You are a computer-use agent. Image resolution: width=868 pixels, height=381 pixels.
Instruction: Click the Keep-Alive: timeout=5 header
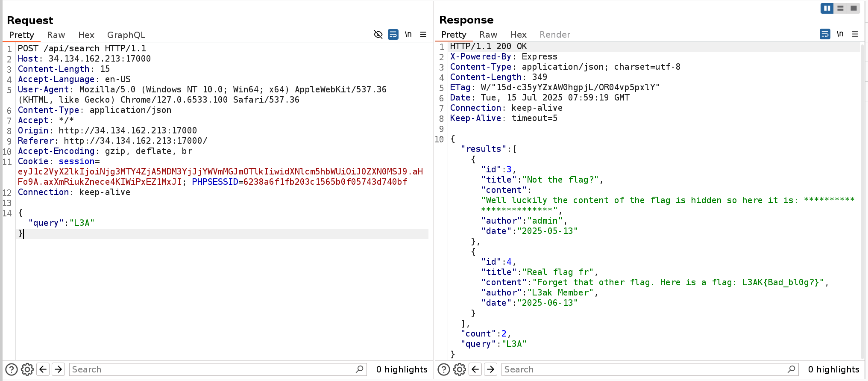point(504,118)
